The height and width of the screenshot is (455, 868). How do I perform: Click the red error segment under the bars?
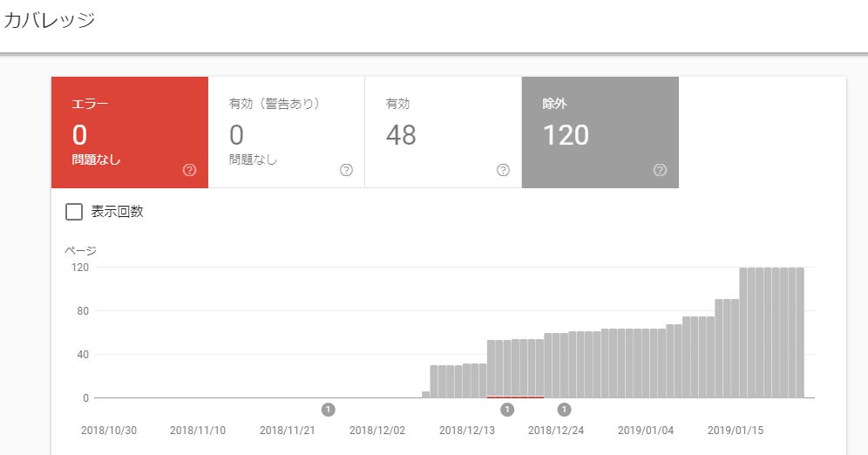pos(515,397)
